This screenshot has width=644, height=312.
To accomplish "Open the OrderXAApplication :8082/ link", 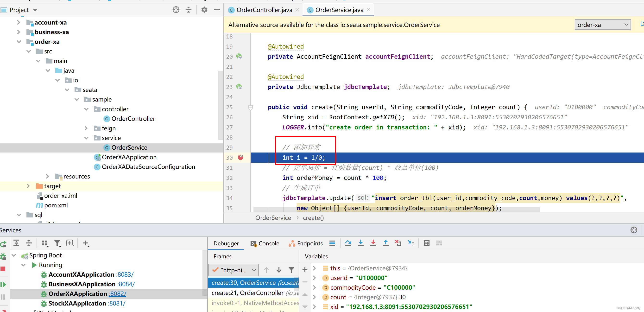I will (117, 294).
